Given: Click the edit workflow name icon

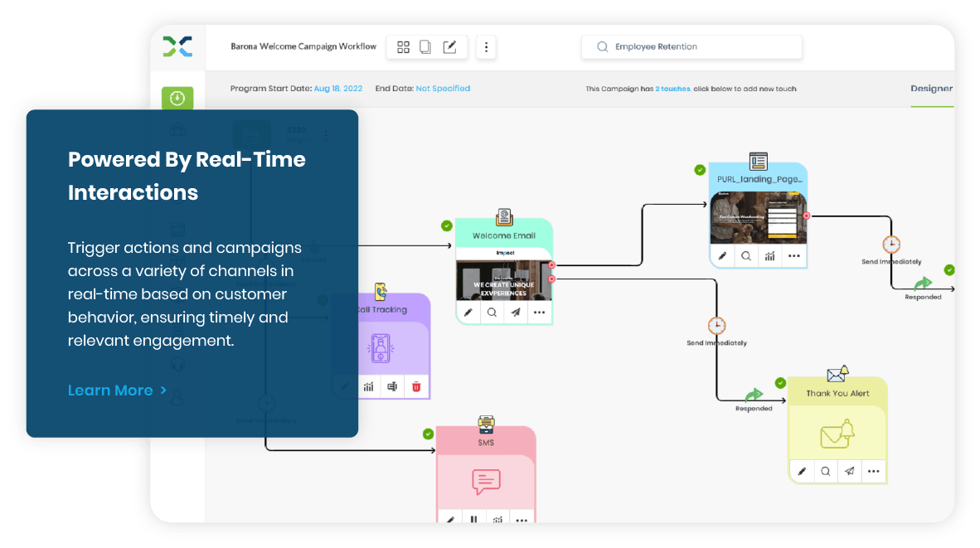Looking at the screenshot, I should click(449, 47).
